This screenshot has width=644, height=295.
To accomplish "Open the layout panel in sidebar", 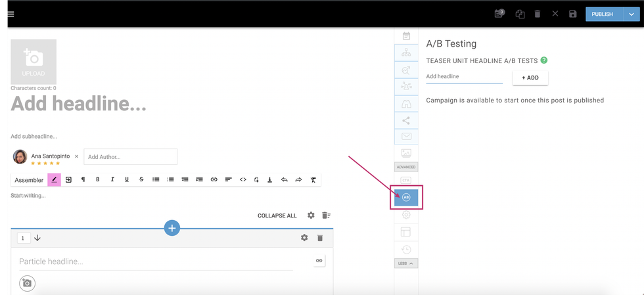I will (406, 232).
